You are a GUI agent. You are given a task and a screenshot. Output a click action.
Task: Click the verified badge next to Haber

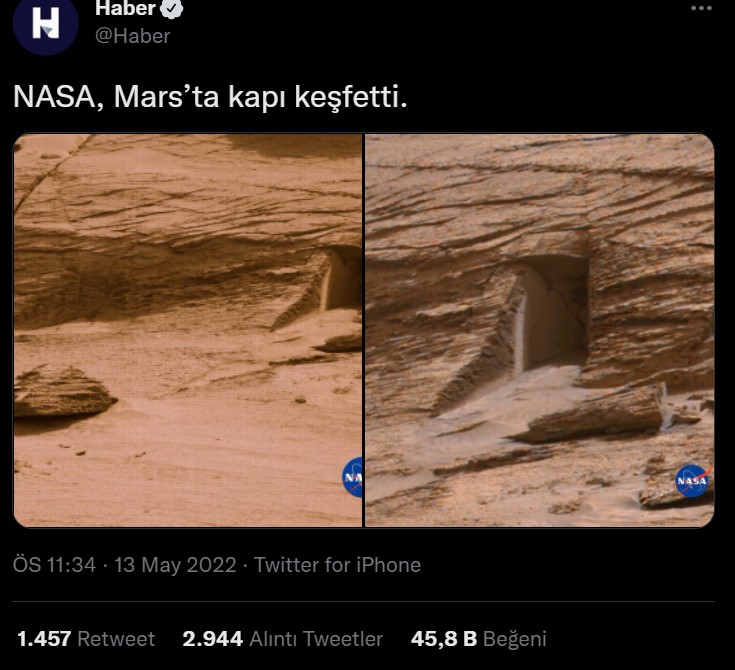[172, 8]
